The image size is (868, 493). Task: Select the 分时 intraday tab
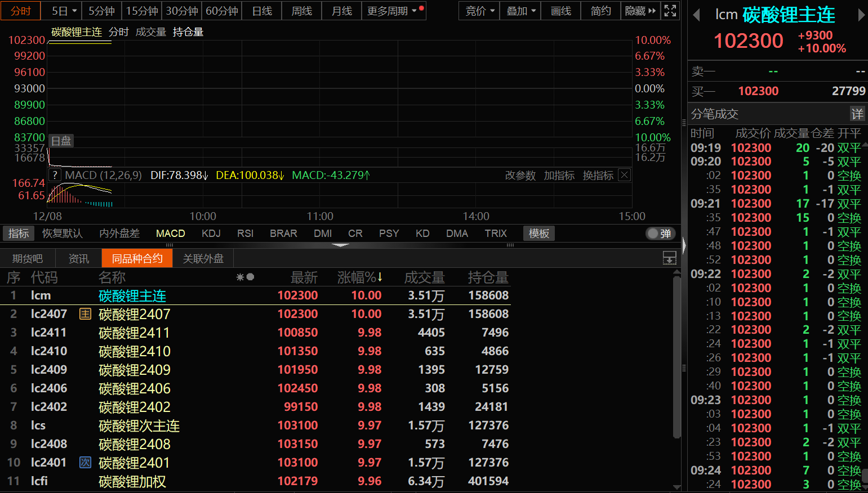click(x=20, y=11)
